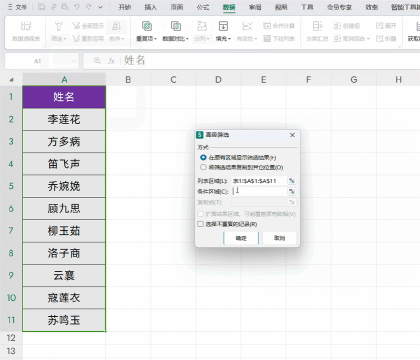Switch to the 页面 ribbon tab

click(x=177, y=7)
